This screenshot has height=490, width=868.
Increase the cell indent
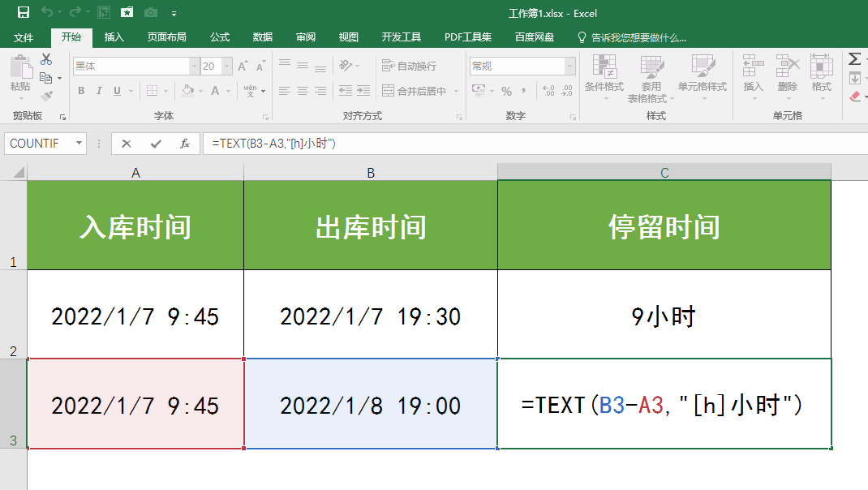tap(363, 91)
